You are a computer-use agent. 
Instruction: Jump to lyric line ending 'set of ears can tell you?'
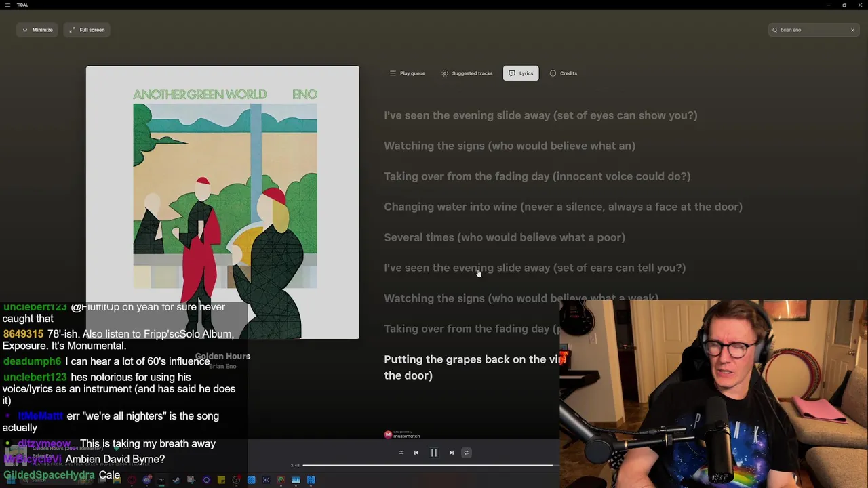pyautogui.click(x=534, y=268)
